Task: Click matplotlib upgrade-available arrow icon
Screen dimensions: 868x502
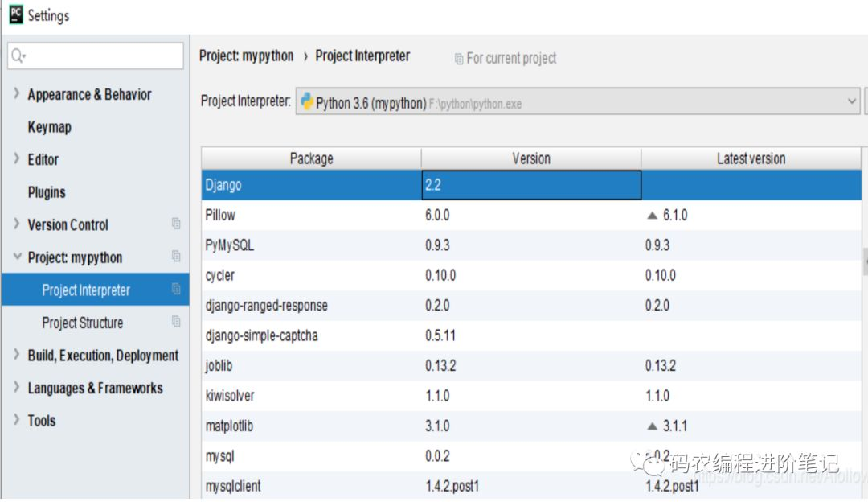Action: 652,426
